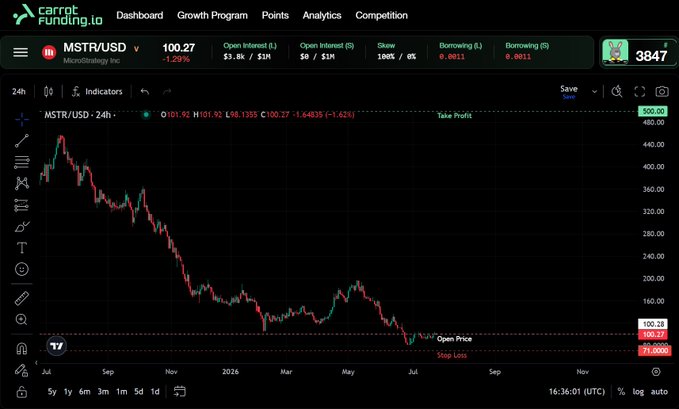Viewport: 679px width, 409px height.
Task: Open the 24h interval selector
Action: pyautogui.click(x=19, y=91)
